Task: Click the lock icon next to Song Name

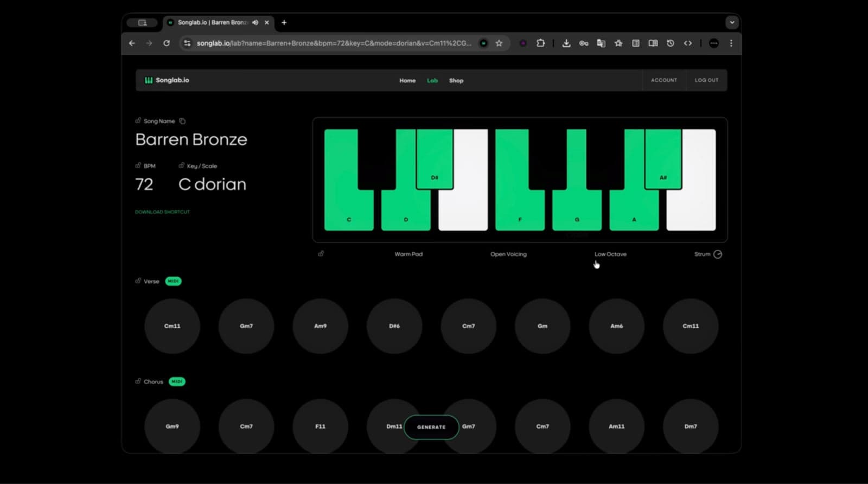Action: coord(138,121)
